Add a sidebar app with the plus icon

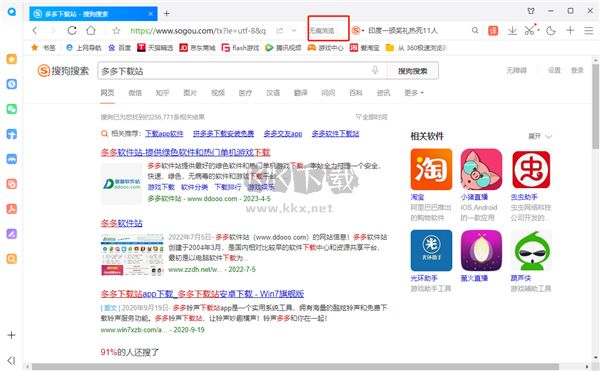11,335
